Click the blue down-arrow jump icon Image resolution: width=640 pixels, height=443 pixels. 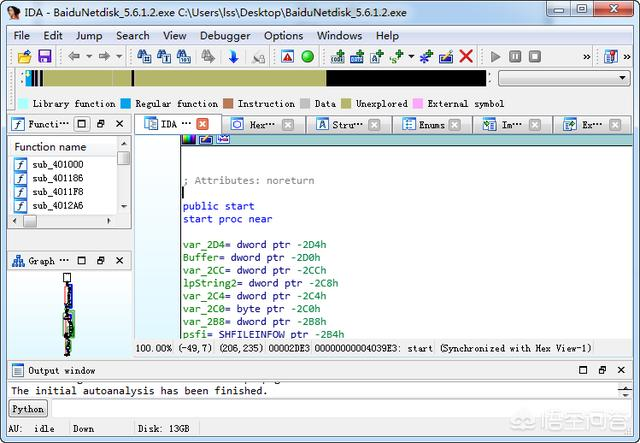click(x=233, y=56)
